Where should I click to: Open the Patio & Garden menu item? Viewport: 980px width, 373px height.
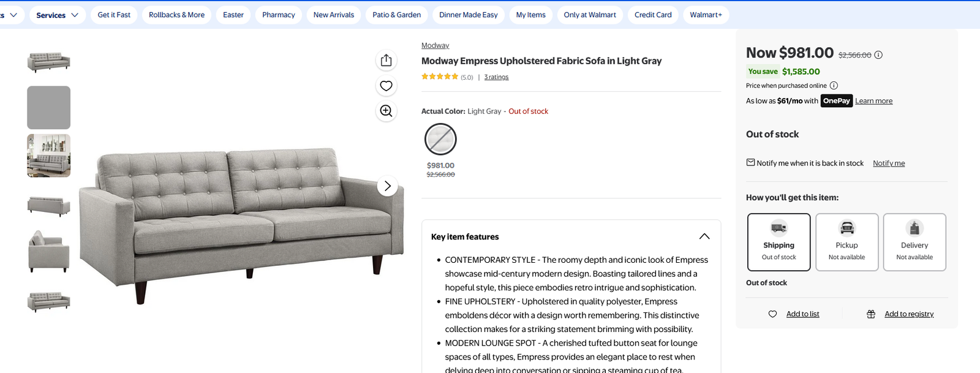coord(396,14)
